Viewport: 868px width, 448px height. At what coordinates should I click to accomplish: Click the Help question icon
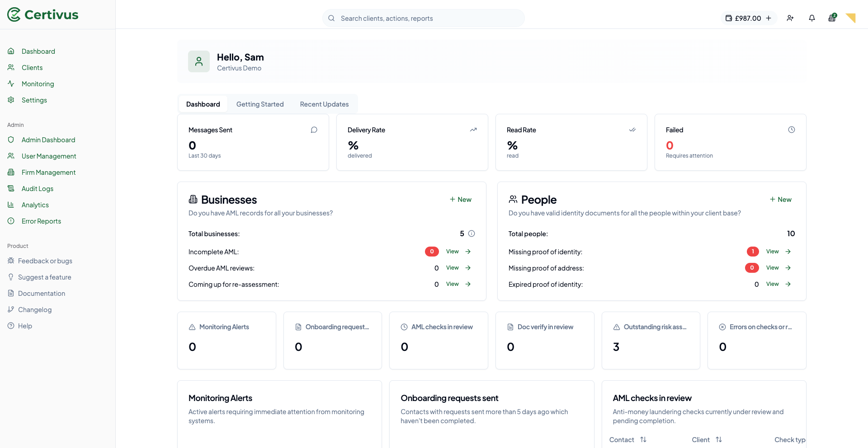(x=11, y=326)
